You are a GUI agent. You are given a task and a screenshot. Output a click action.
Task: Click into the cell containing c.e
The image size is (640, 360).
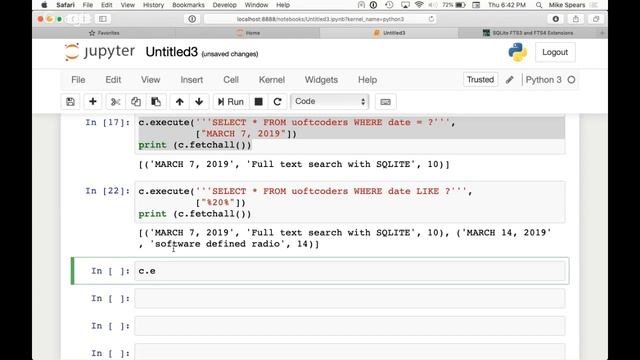click(350, 271)
